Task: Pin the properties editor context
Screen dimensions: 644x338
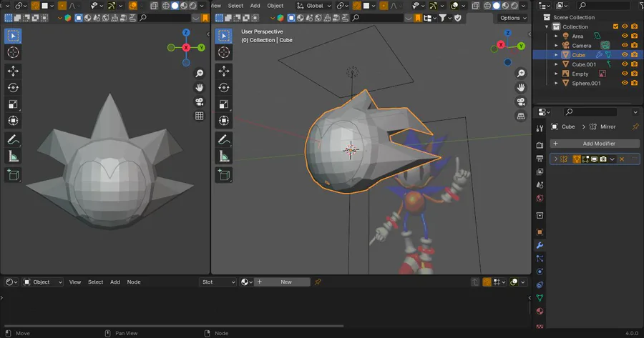Action: tap(635, 126)
